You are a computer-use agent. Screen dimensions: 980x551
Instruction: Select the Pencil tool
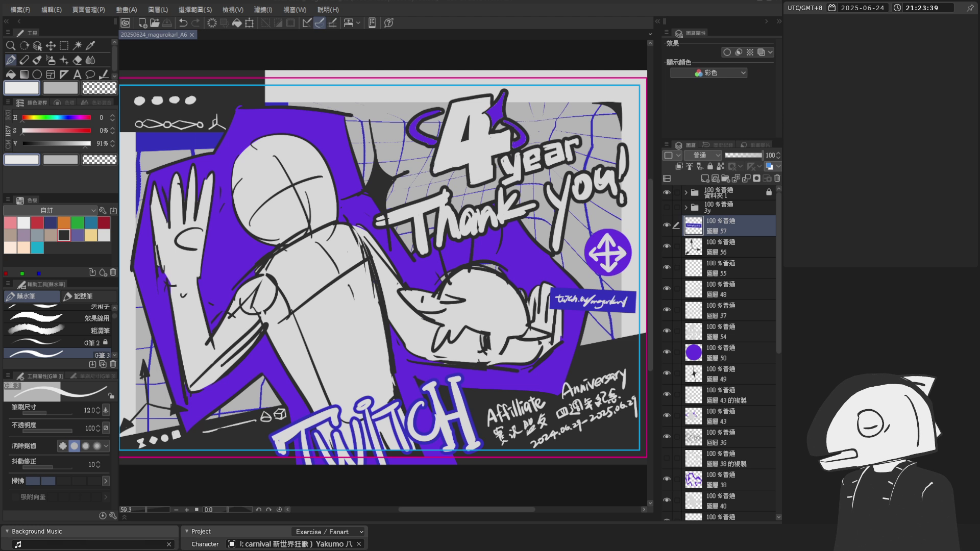point(24,60)
